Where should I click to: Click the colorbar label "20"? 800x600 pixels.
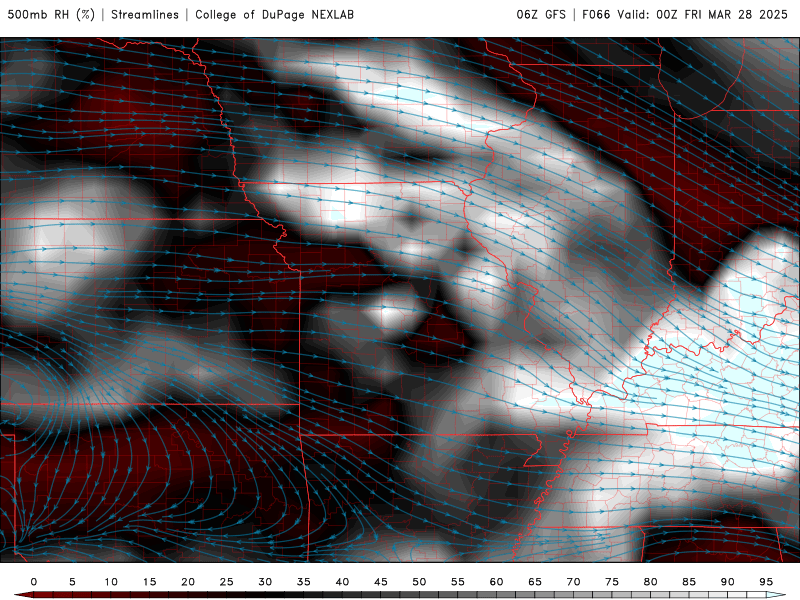[x=188, y=582]
